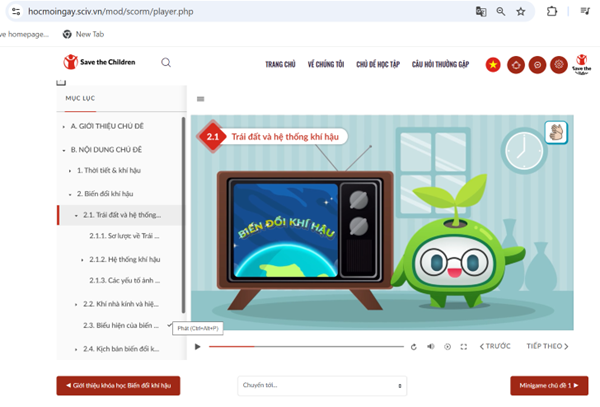This screenshot has height=407, width=600.
Task: Click the Google Translate icon in address bar
Action: pyautogui.click(x=481, y=11)
